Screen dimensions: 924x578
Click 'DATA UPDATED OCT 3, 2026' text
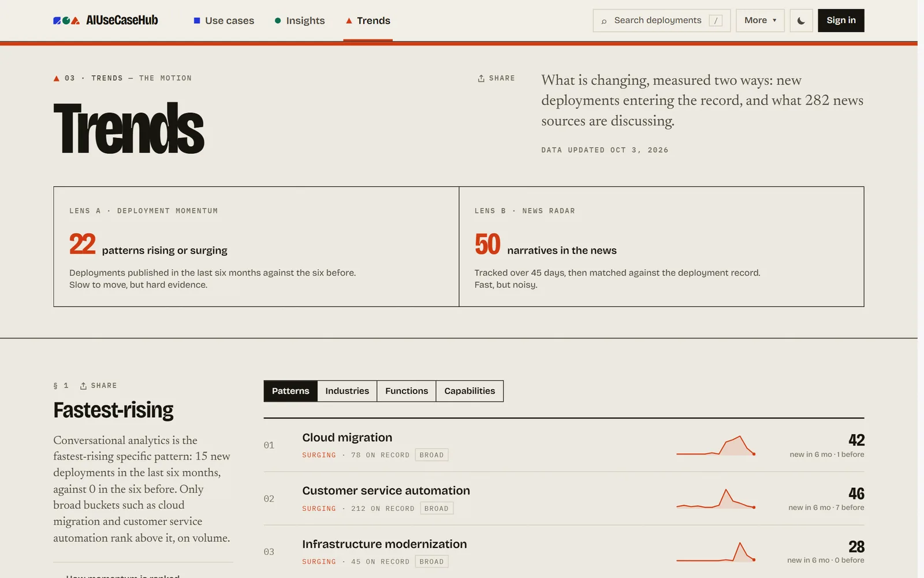pyautogui.click(x=605, y=150)
